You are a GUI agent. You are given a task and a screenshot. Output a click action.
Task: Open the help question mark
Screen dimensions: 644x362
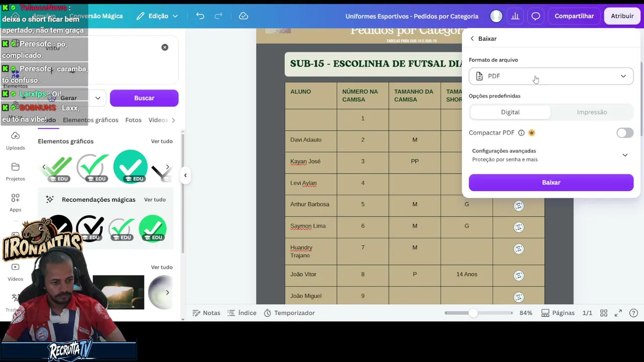(x=634, y=313)
